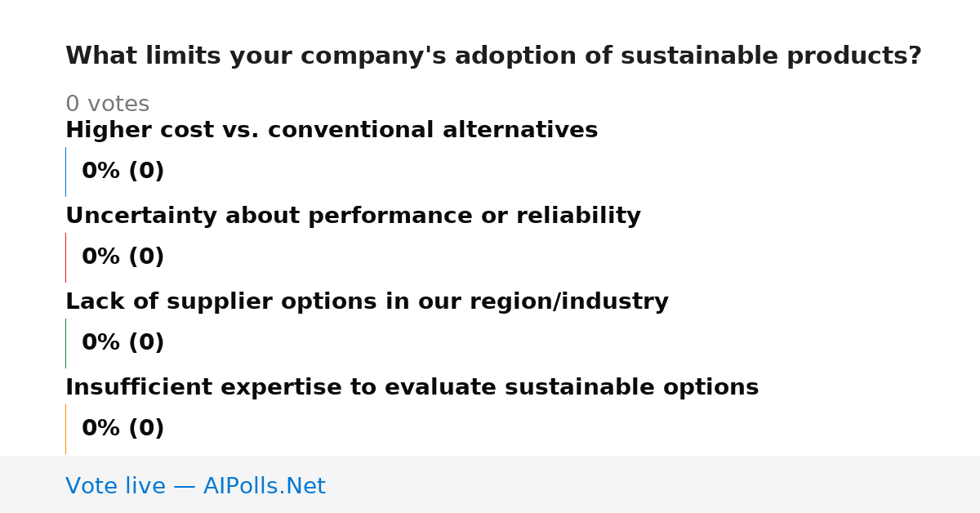
Task: Click the orange result bar for Insufficient expertise
Action: (x=65, y=429)
